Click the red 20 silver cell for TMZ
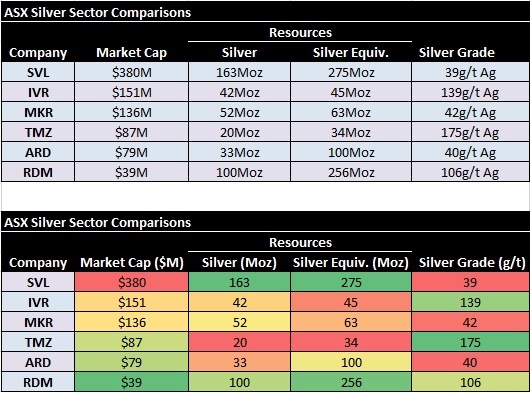 coord(239,342)
